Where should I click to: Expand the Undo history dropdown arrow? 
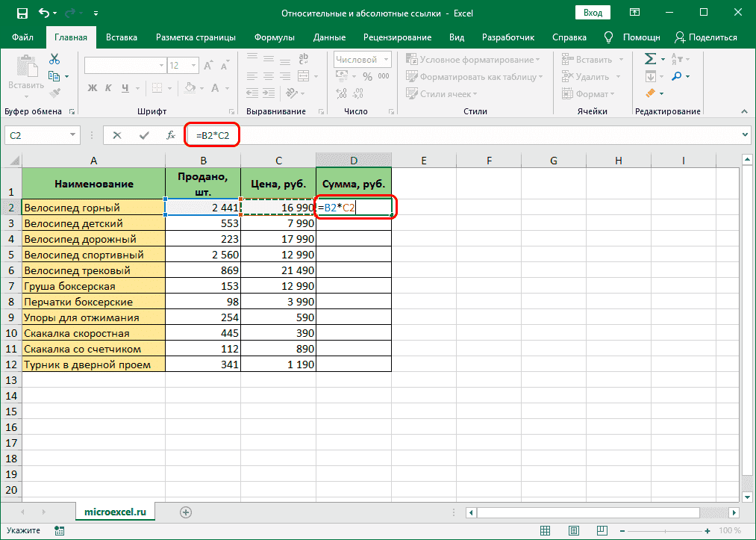54,13
